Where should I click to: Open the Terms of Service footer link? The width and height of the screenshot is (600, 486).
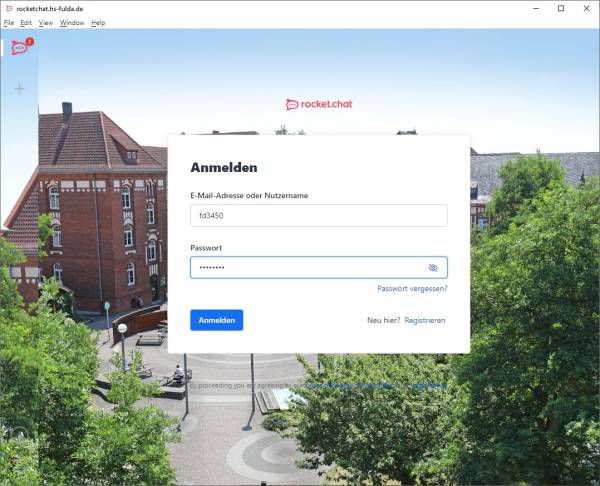click(328, 385)
